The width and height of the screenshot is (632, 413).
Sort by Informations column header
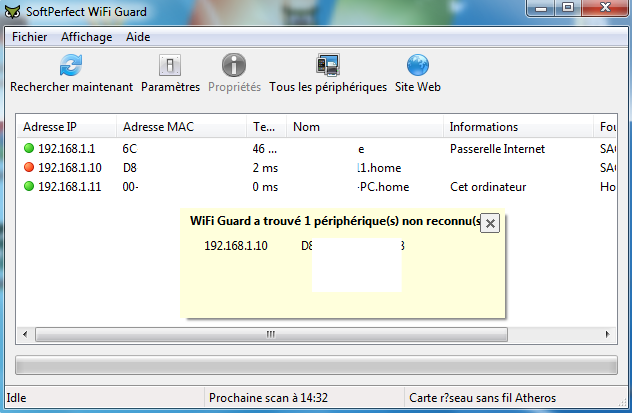518,127
